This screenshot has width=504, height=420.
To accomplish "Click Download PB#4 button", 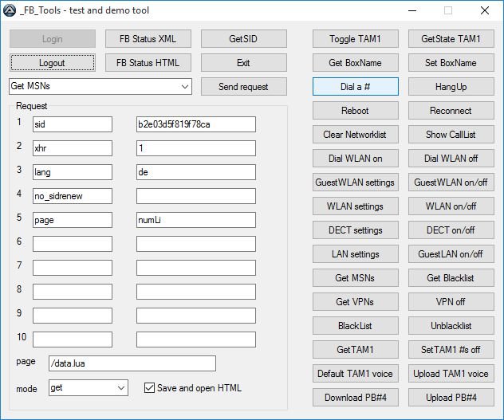I will [x=356, y=397].
